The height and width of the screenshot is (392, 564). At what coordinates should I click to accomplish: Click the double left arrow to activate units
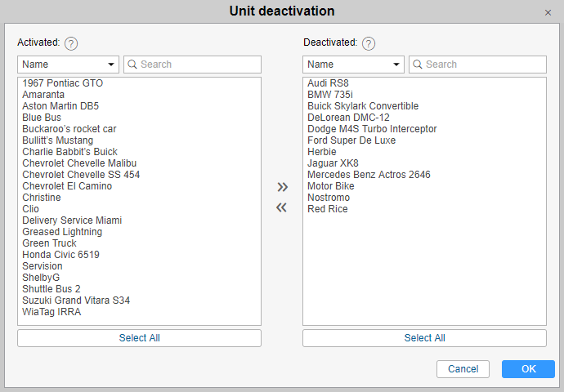[281, 207]
